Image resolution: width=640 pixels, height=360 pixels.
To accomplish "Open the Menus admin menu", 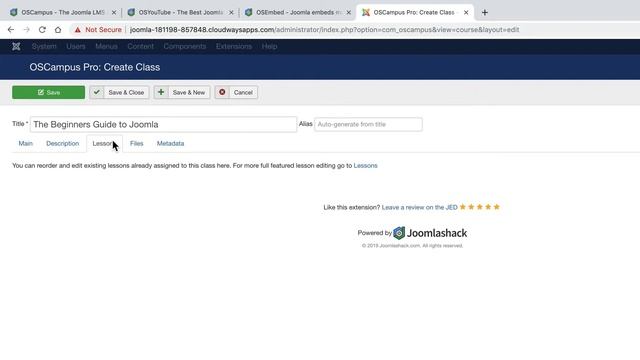I will coord(106,47).
